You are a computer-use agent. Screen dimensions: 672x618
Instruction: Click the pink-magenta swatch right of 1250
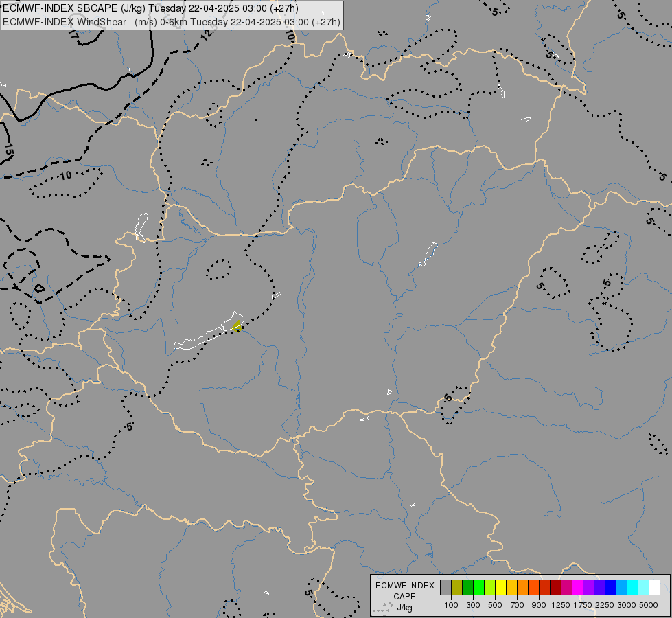click(566, 588)
